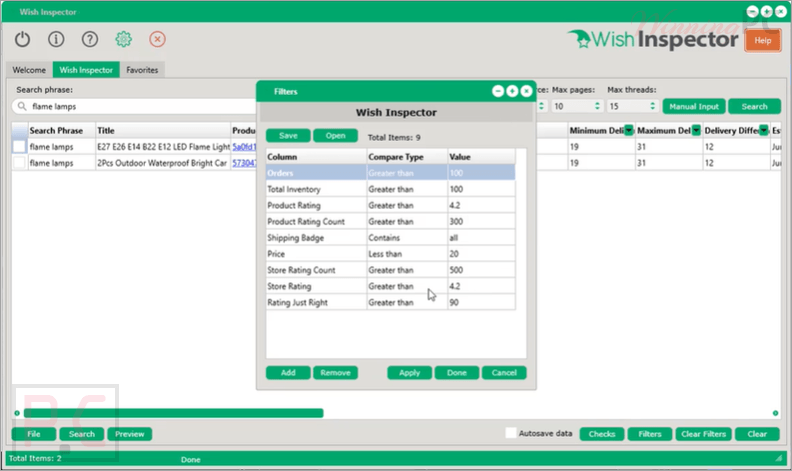The width and height of the screenshot is (792, 471).
Task: Toggle the Autosave data checkbox
Action: tap(511, 433)
